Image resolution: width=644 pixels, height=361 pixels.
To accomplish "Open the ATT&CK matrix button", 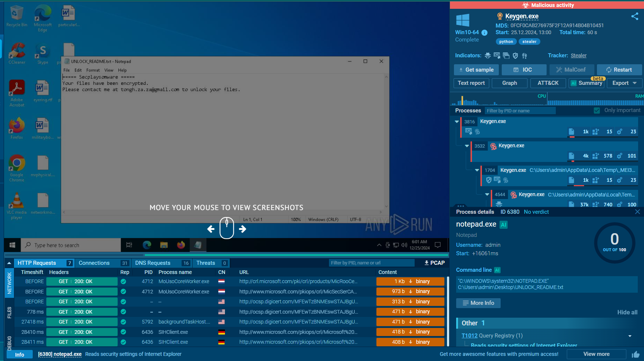I will (x=548, y=83).
